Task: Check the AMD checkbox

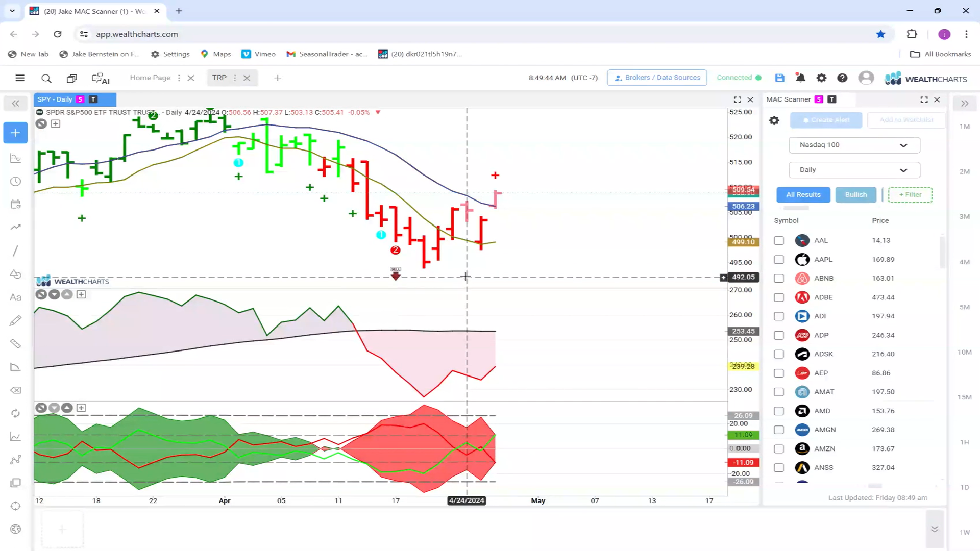Action: click(x=779, y=411)
